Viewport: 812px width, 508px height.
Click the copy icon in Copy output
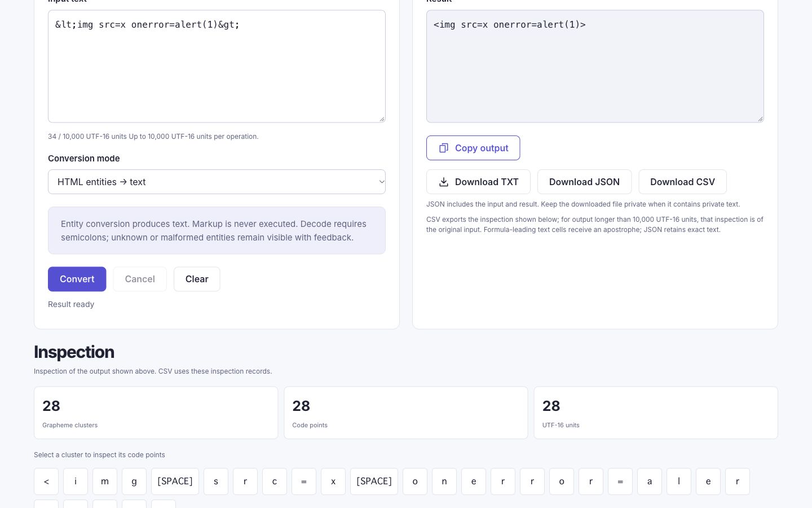click(444, 148)
